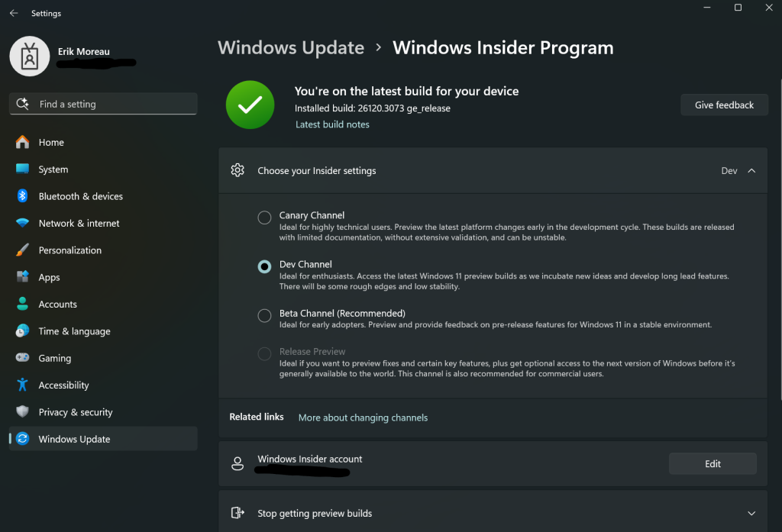Viewport: 782px width, 532px height.
Task: Select the Dev Channel radio button
Action: [x=264, y=266]
